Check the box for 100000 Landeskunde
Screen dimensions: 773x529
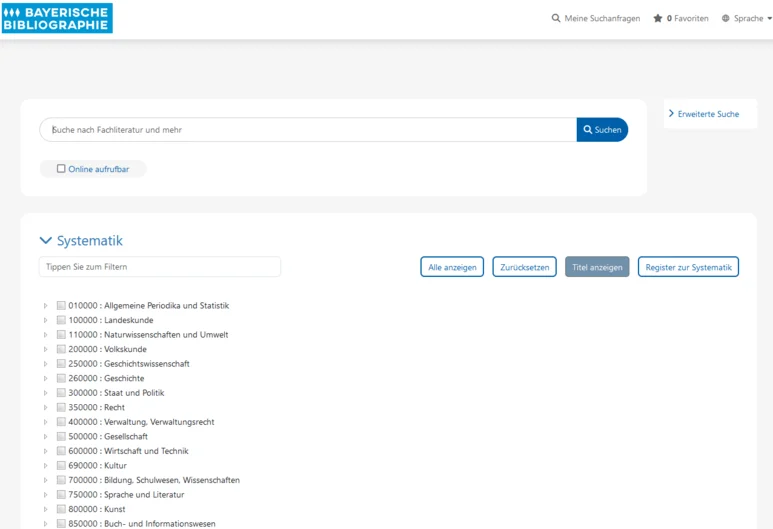pos(61,320)
